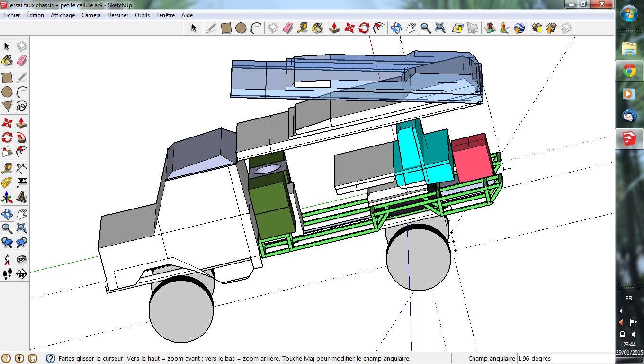Select the Polygon tool in left toolbar
644x364 pixels.
coord(7,106)
